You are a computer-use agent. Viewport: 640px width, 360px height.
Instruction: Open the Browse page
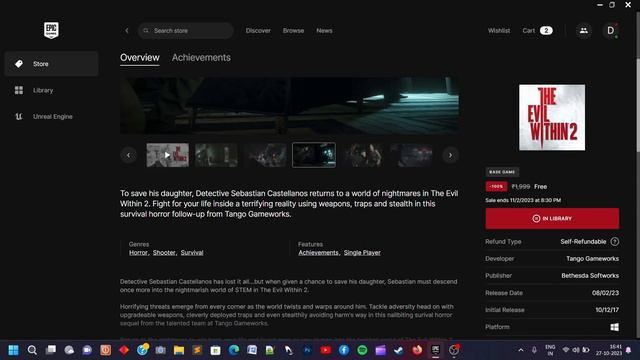coord(293,31)
